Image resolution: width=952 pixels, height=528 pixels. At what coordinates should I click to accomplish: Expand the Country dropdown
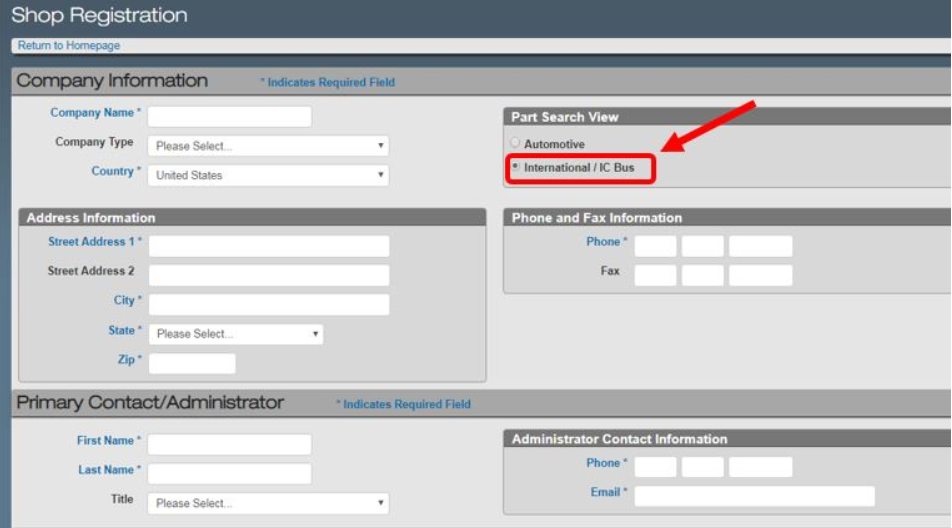[x=268, y=175]
